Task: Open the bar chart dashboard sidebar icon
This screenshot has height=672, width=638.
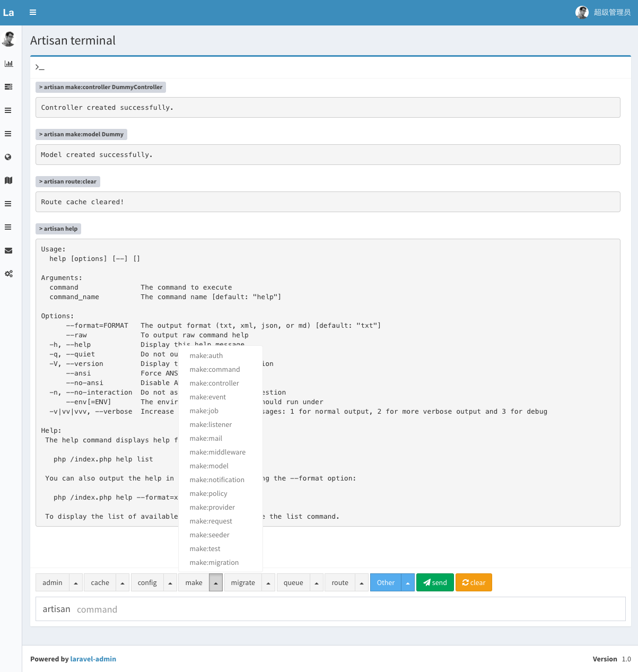Action: [8, 64]
